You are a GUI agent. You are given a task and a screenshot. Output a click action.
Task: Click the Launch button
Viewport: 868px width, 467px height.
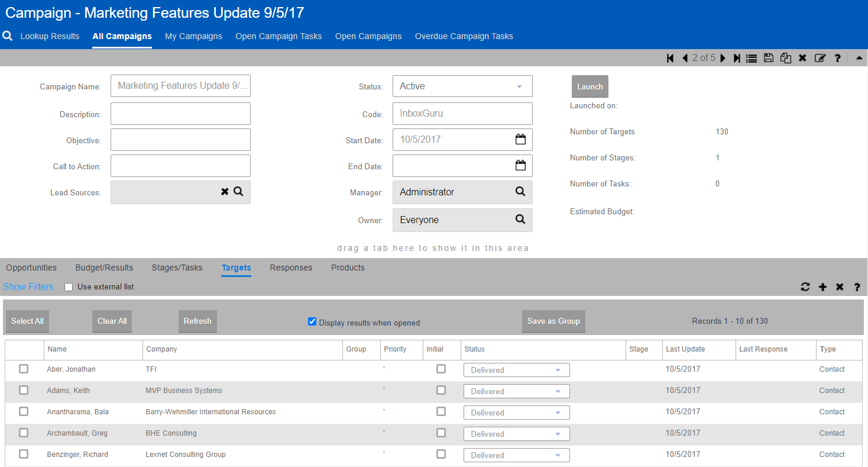point(590,86)
